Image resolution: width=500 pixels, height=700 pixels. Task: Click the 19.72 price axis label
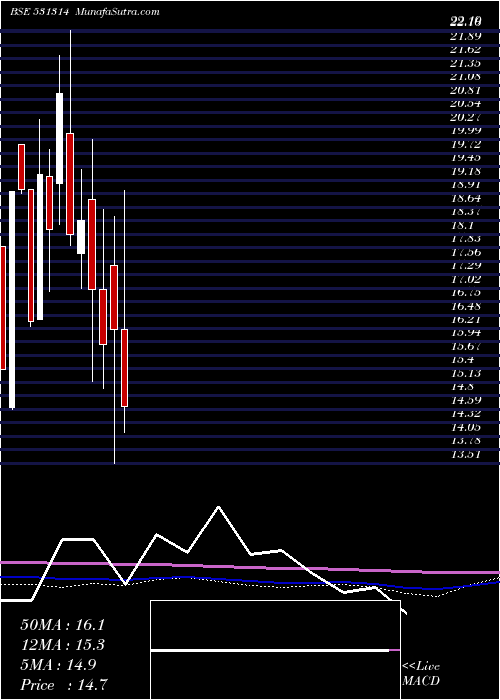coord(466,144)
